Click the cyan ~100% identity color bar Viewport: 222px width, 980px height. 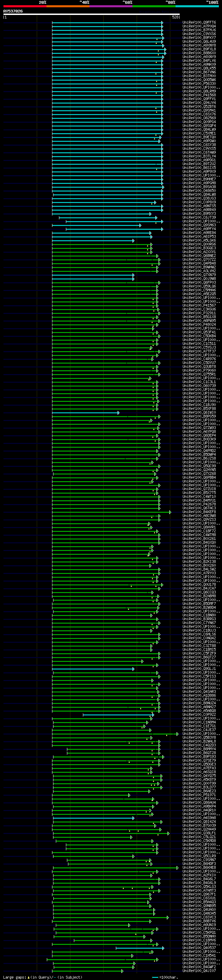point(197,7)
